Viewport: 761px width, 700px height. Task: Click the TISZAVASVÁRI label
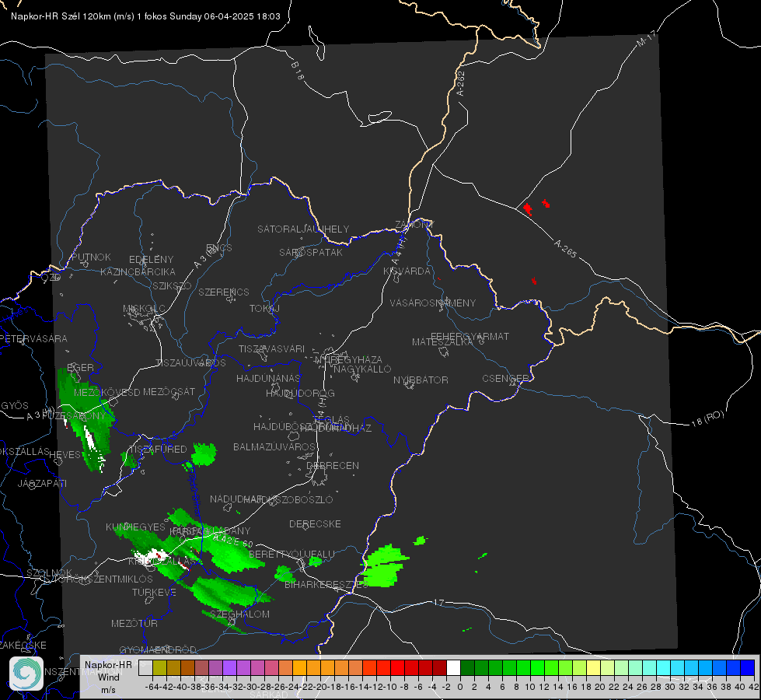click(272, 348)
